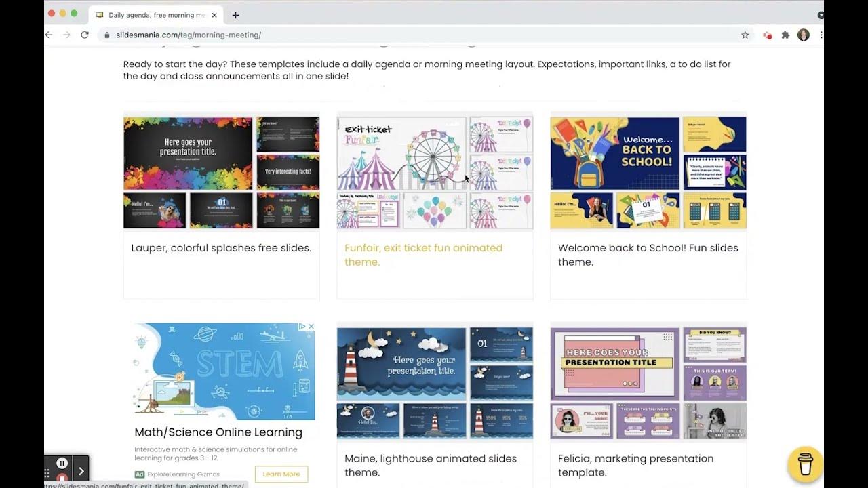Open the Maine lighthouse thumbnail image
This screenshot has height=488, width=868.
435,383
